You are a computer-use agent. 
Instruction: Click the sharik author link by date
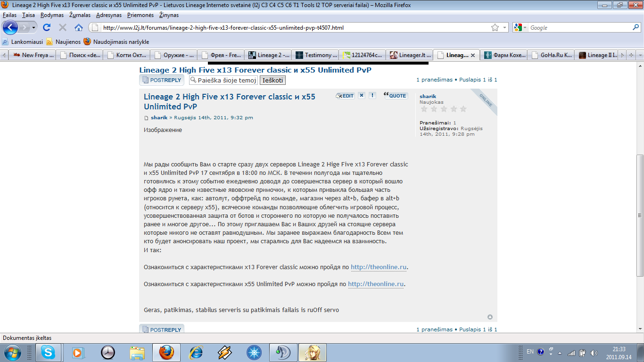click(x=159, y=117)
